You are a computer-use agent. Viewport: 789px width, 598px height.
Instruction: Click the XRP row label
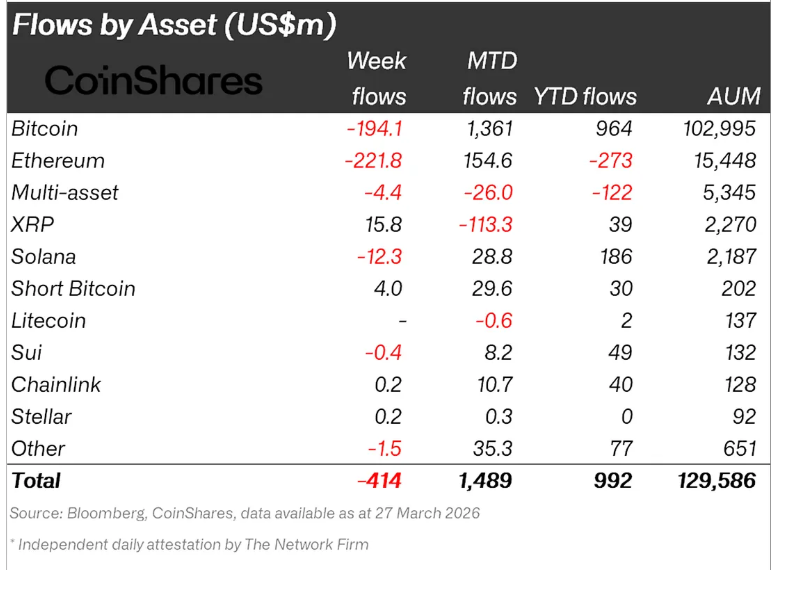[x=32, y=224]
